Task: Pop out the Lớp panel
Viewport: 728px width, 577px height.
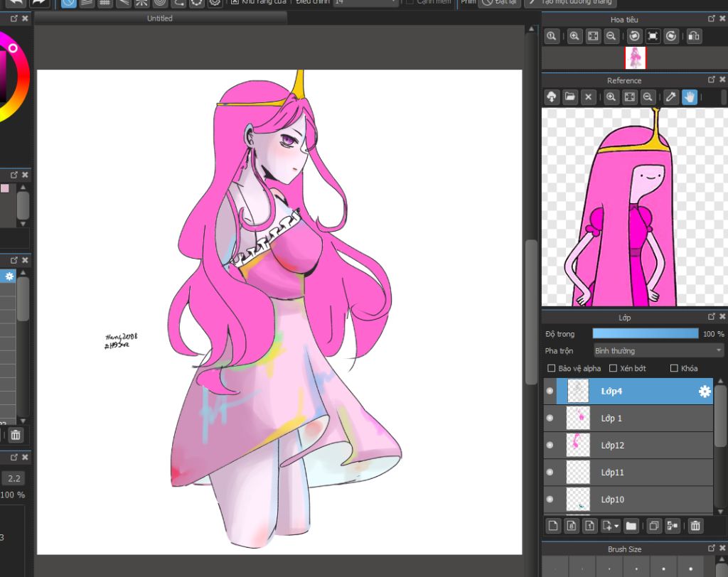Action: pyautogui.click(x=711, y=317)
